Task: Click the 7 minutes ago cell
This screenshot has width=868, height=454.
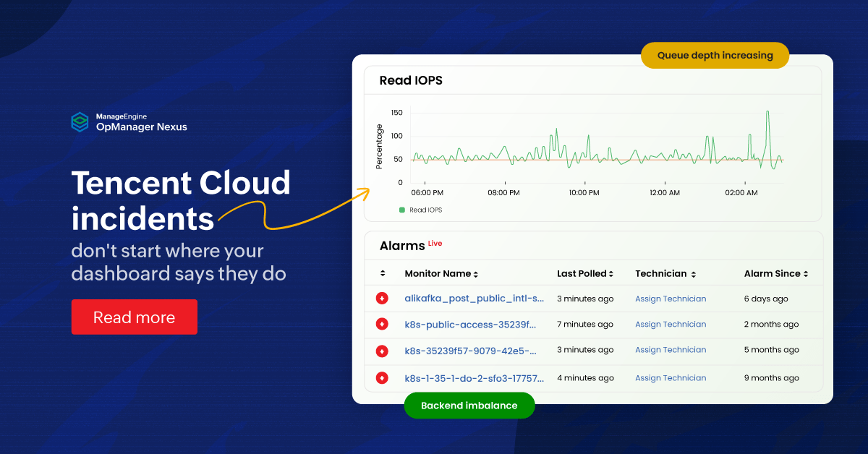Action: point(585,325)
